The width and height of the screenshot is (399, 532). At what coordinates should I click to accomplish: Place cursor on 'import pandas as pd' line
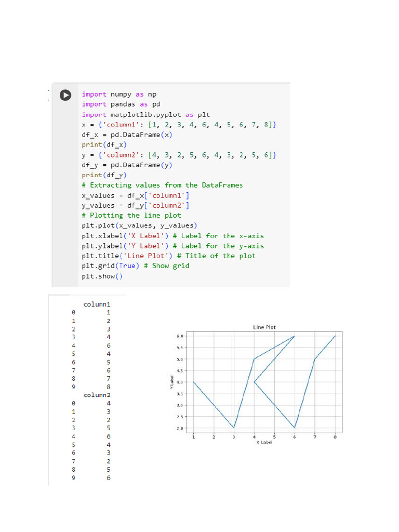121,104
